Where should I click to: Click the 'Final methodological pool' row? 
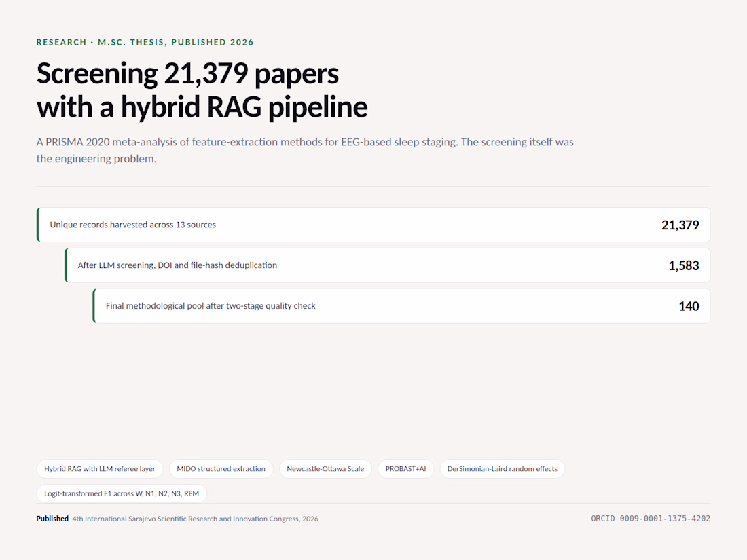(x=401, y=305)
